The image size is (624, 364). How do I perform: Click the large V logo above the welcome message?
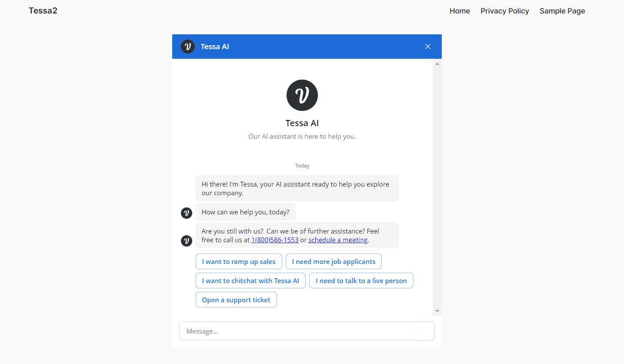(302, 95)
